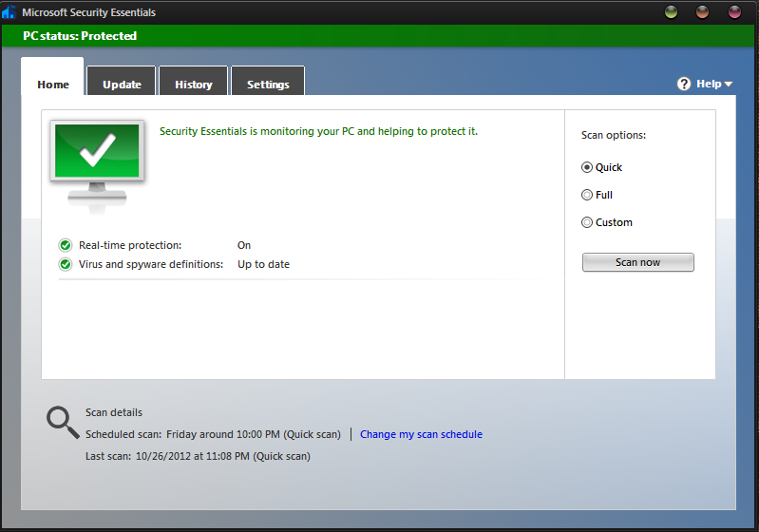759x532 pixels.
Task: Open the Update tab
Action: (x=122, y=81)
